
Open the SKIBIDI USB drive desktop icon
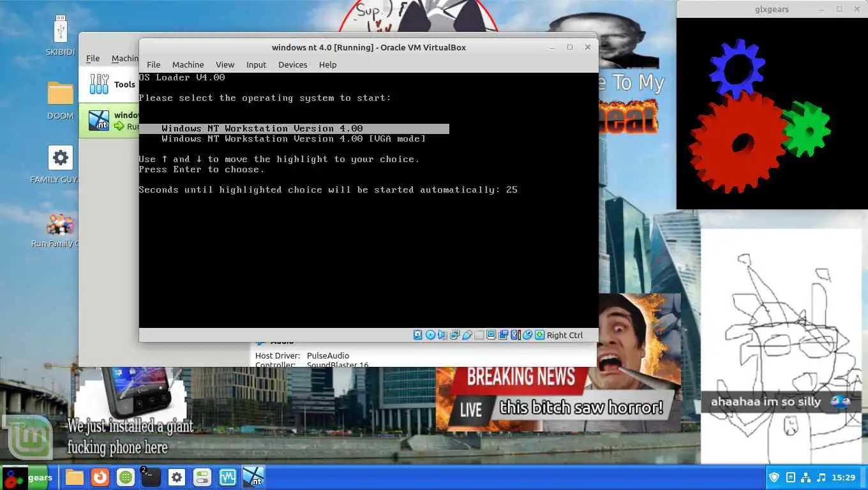tap(61, 36)
